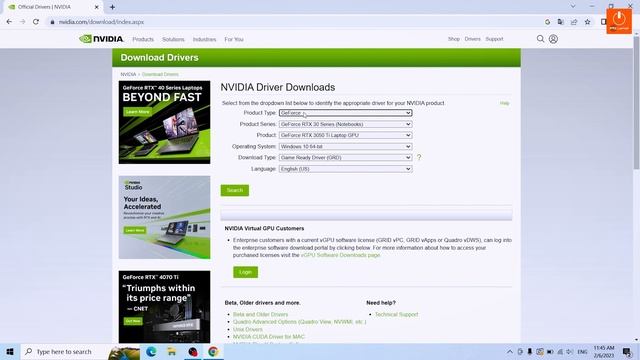Open Beta and Older Drivers link
This screenshot has height=360, width=640.
pos(260,315)
